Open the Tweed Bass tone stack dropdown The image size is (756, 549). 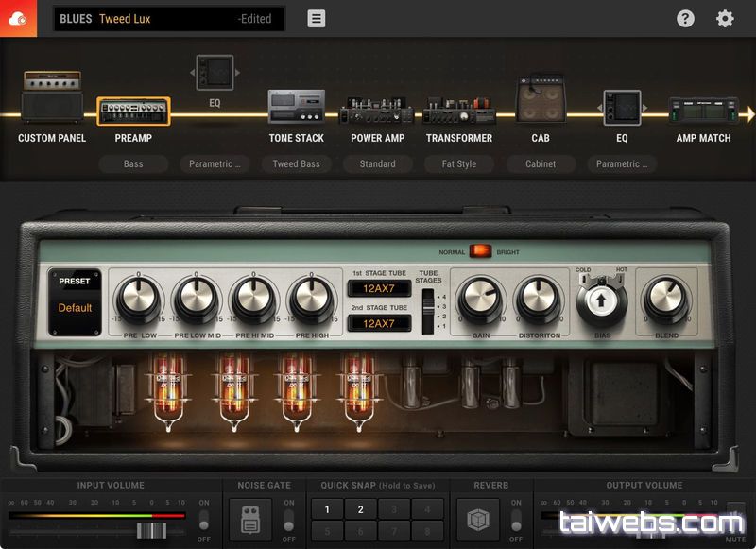point(296,164)
